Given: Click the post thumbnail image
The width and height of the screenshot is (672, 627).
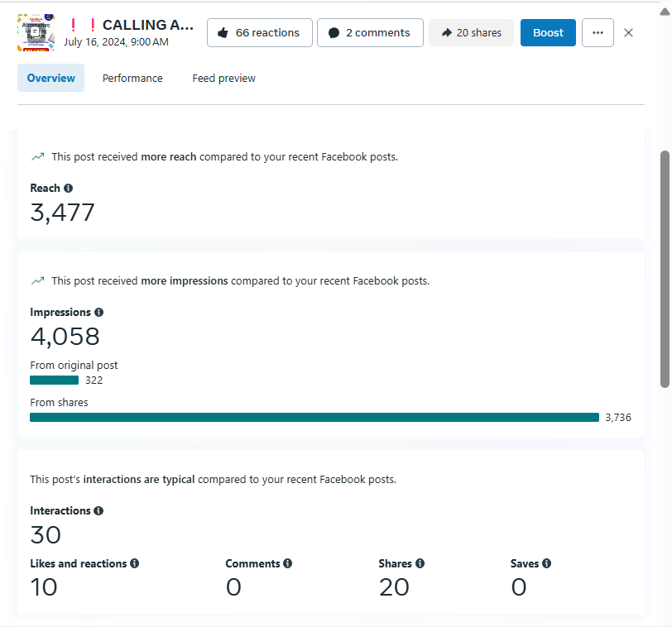Looking at the screenshot, I should (36, 33).
